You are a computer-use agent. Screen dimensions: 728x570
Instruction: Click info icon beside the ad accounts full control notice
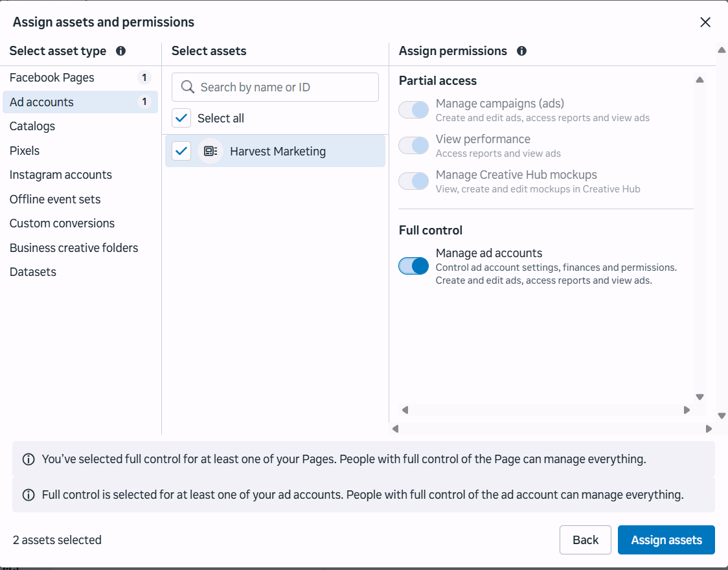[28, 495]
